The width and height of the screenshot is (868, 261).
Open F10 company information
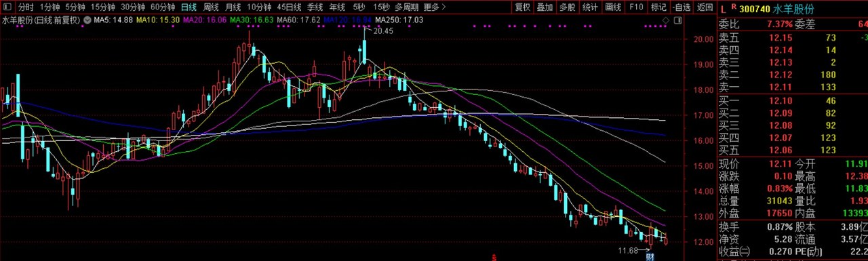click(x=636, y=7)
